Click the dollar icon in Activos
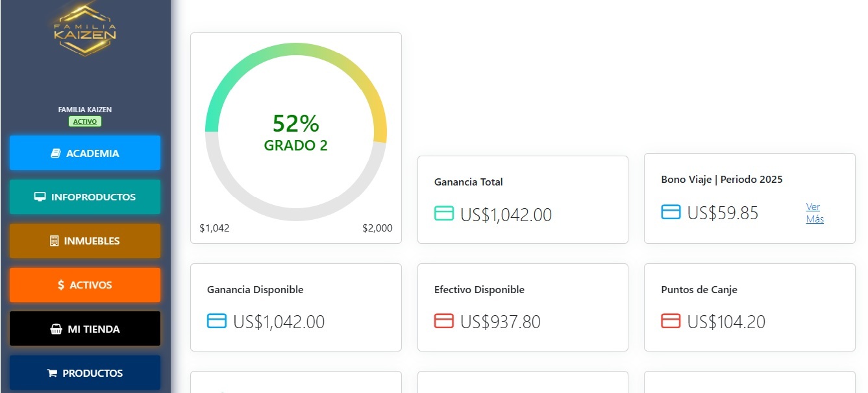 click(x=61, y=285)
